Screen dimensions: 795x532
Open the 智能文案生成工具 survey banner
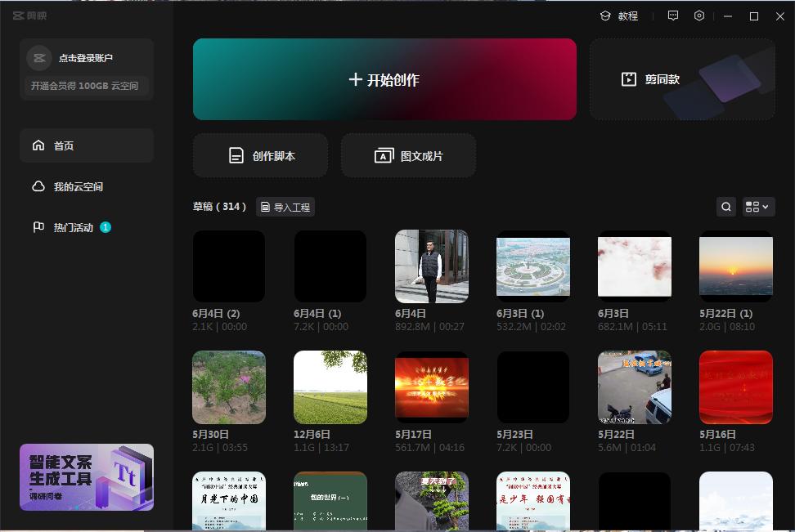[x=86, y=476]
